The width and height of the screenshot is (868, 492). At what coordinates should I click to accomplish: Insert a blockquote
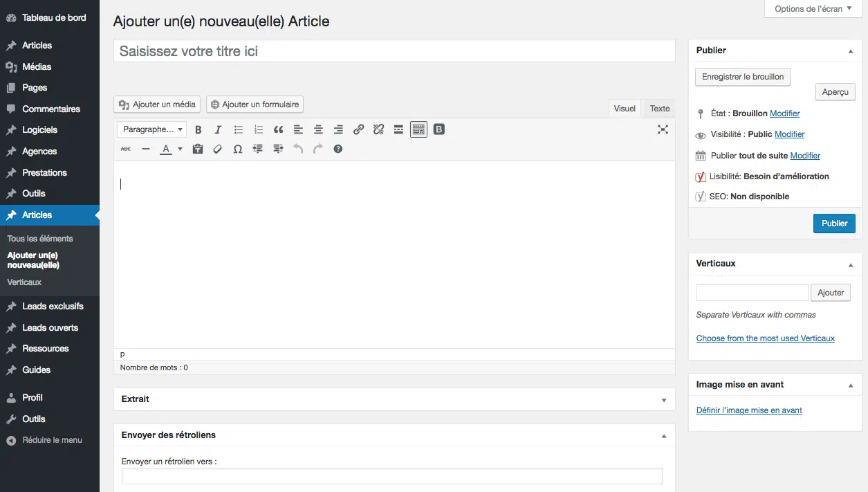pyautogui.click(x=279, y=129)
